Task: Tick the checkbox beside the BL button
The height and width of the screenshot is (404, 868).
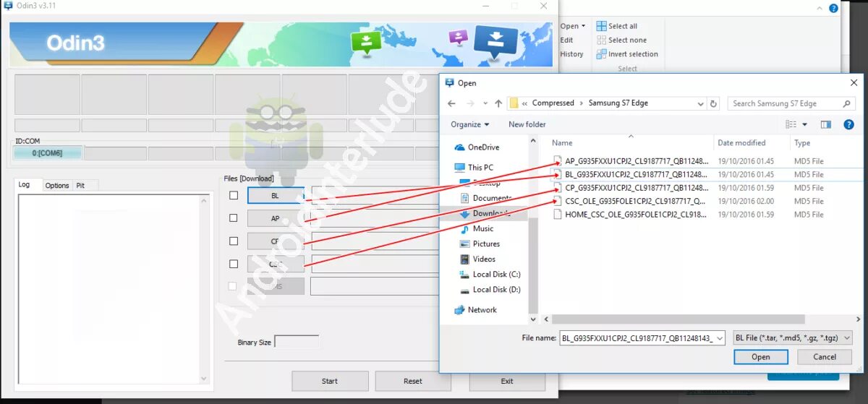Action: (x=233, y=195)
